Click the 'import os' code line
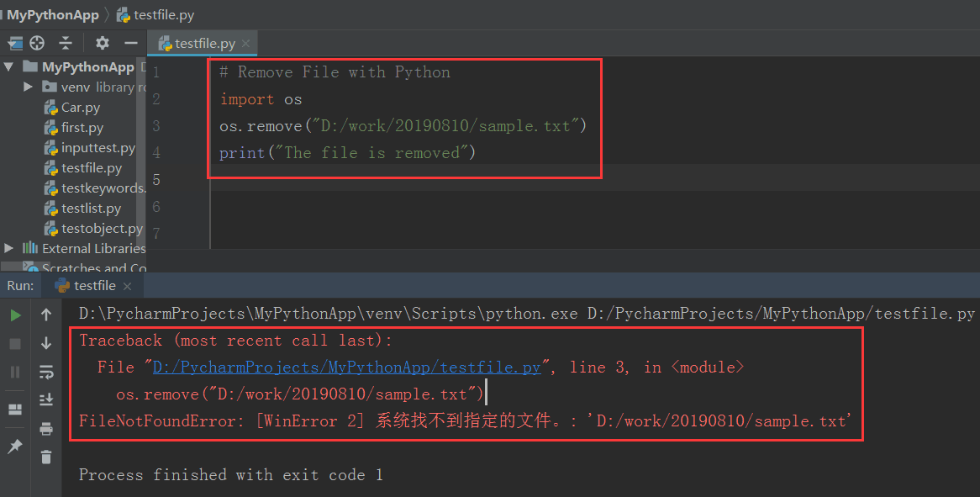980x497 pixels. 261,99
